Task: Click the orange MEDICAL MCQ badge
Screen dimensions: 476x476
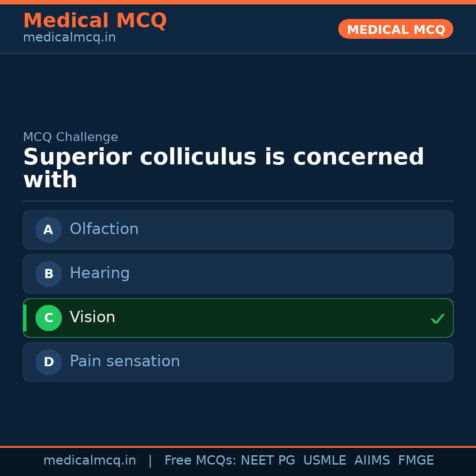Action: pos(395,29)
